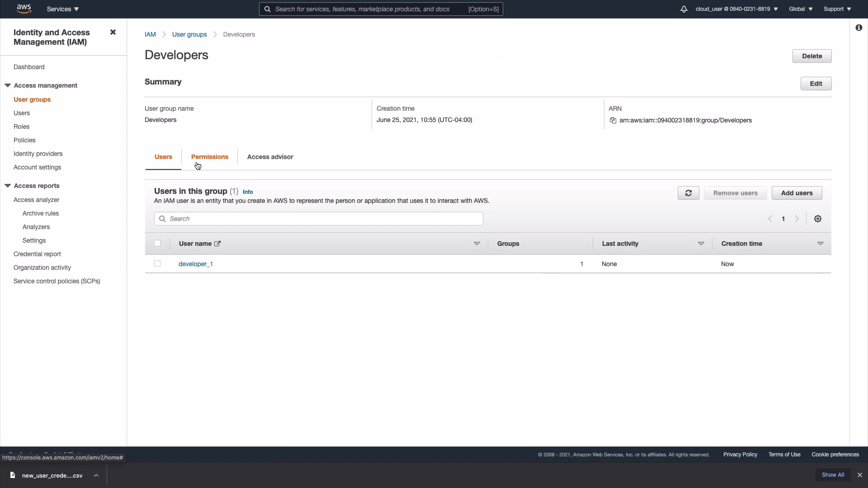Copy the group ARN with copy icon
The image size is (868, 488).
613,120
